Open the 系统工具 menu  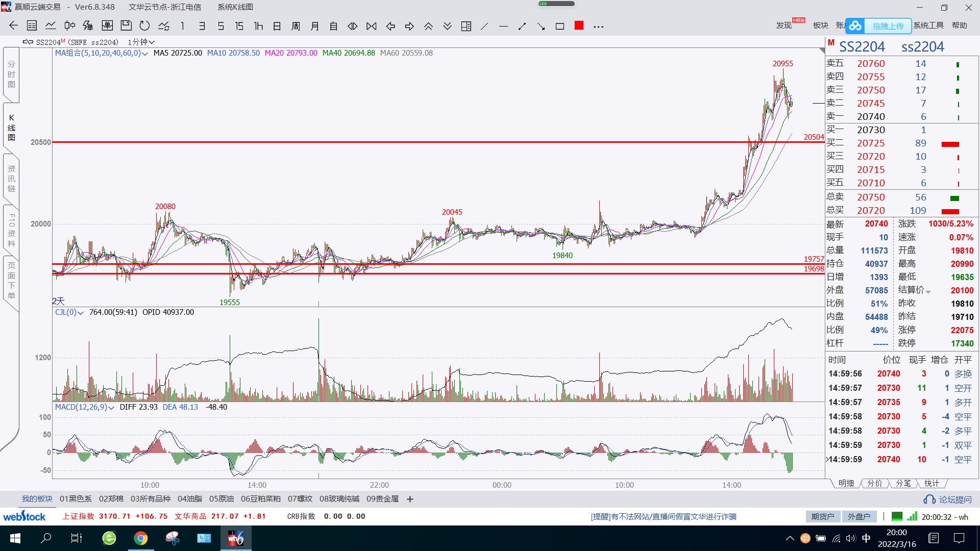coord(928,26)
